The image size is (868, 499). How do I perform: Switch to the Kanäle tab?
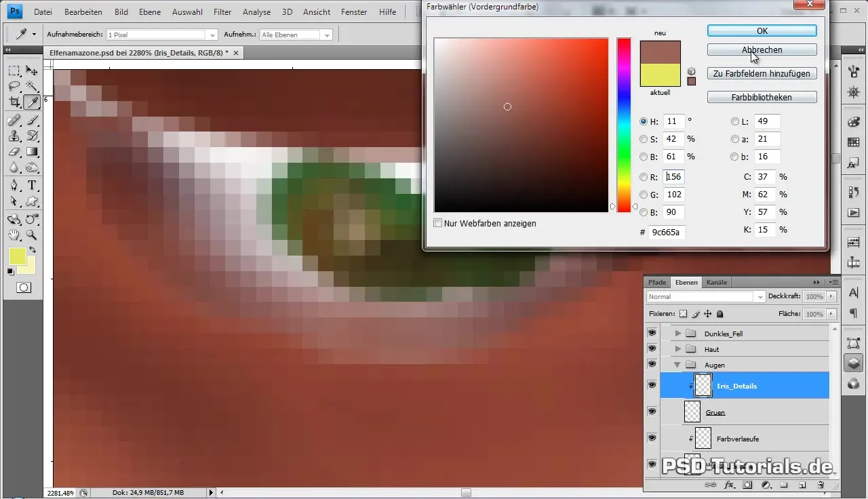point(717,282)
